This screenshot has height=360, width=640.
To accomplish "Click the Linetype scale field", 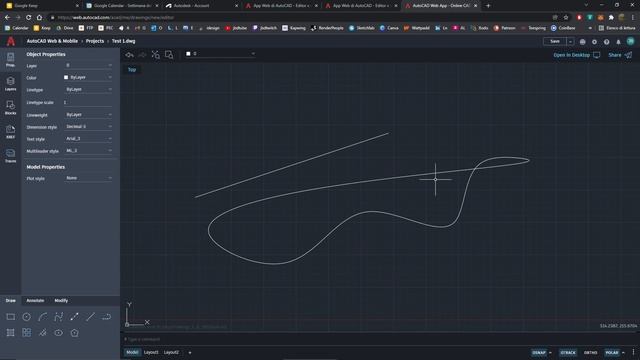I will (x=88, y=102).
